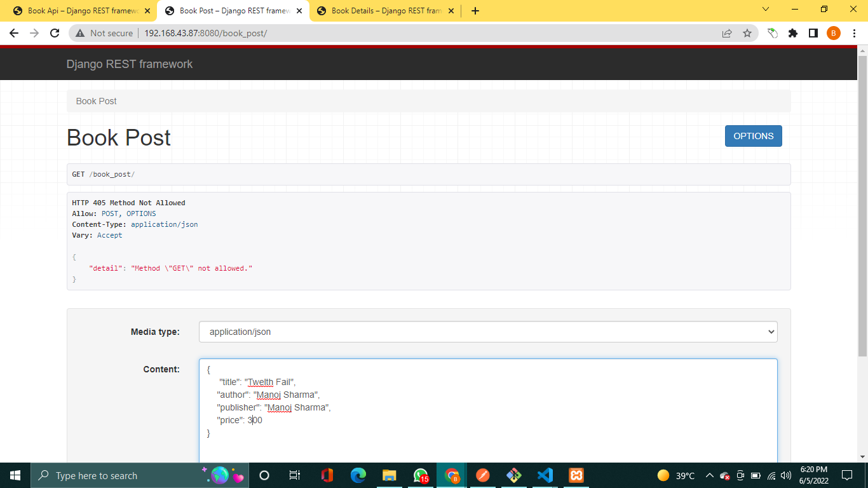The image size is (868, 488).
Task: Bookmark this page with the star icon
Action: [x=747, y=33]
